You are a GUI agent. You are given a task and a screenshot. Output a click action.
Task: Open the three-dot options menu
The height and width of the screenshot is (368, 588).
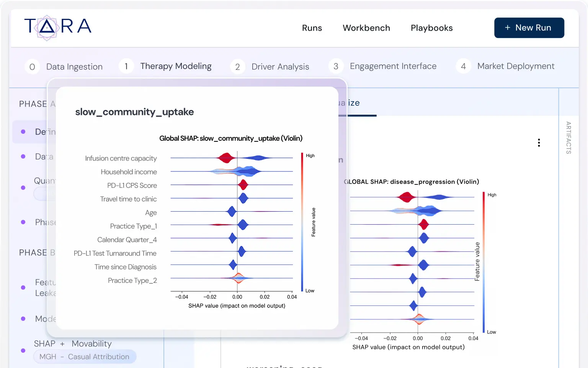click(539, 143)
